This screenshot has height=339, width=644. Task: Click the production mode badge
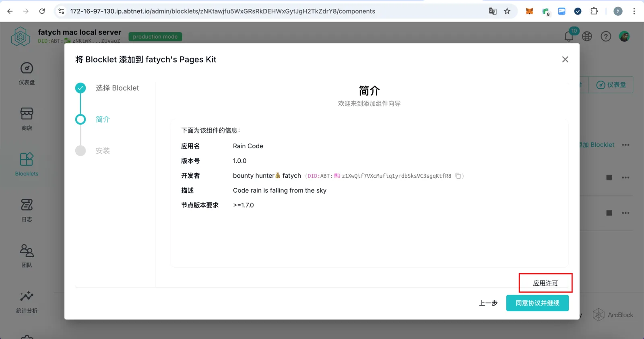155,37
